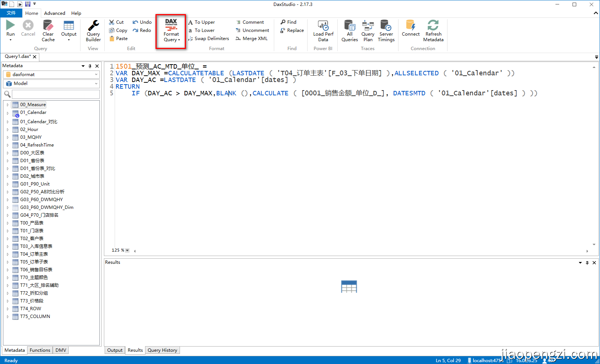Viewport: 600px width, 364px height.
Task: Comment the selected lines
Action: point(250,22)
